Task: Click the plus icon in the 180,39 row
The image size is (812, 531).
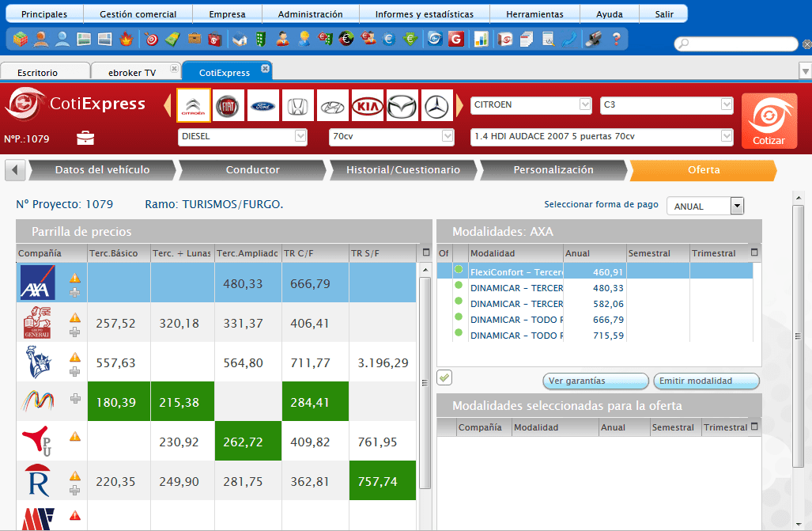Action: 76,398
